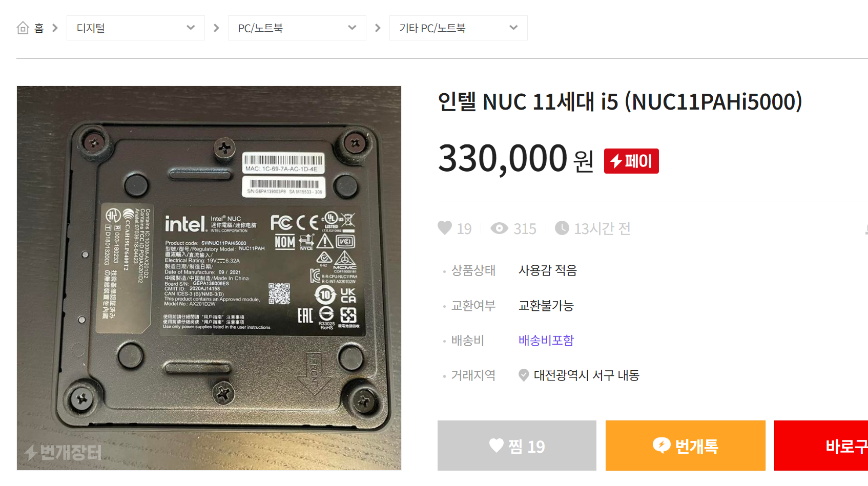Open chat with the 번개톡 button
Screen dimensions: 868x486
tap(686, 446)
